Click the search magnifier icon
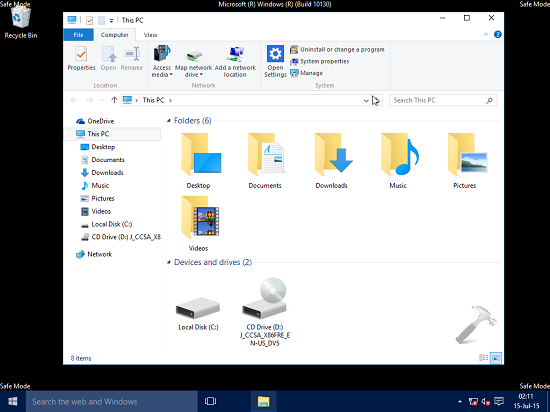Image resolution: width=550 pixels, height=412 pixels. (489, 100)
